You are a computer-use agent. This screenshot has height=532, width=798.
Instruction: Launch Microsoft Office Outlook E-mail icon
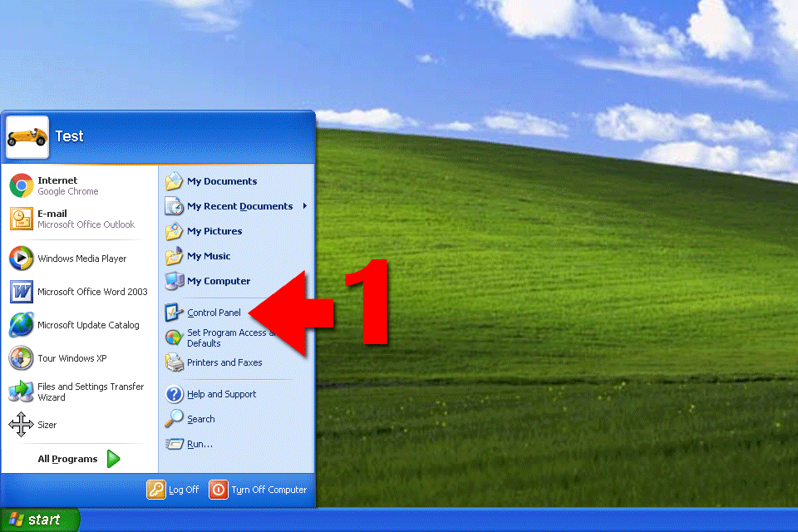(x=21, y=219)
